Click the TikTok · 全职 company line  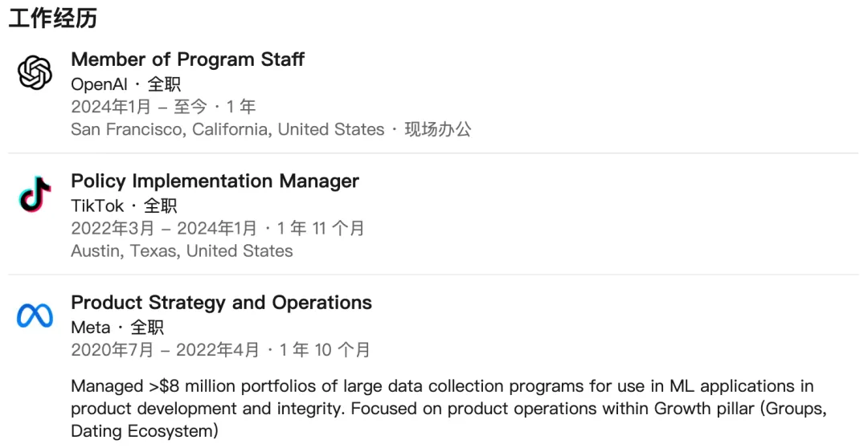click(x=124, y=206)
